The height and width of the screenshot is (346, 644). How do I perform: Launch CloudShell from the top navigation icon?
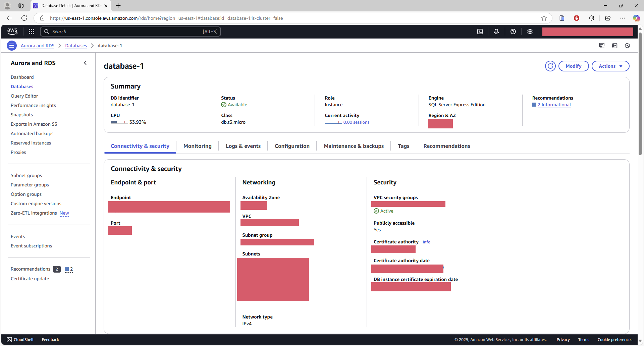click(480, 32)
